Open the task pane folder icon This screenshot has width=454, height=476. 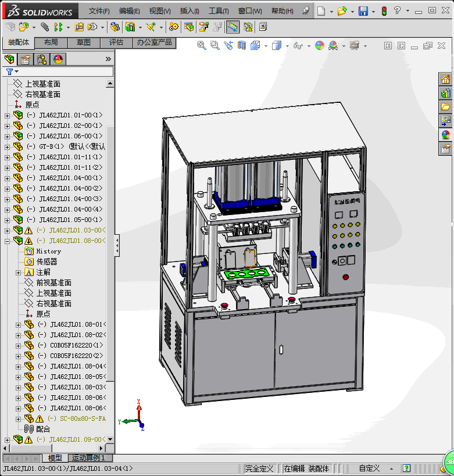pos(445,107)
